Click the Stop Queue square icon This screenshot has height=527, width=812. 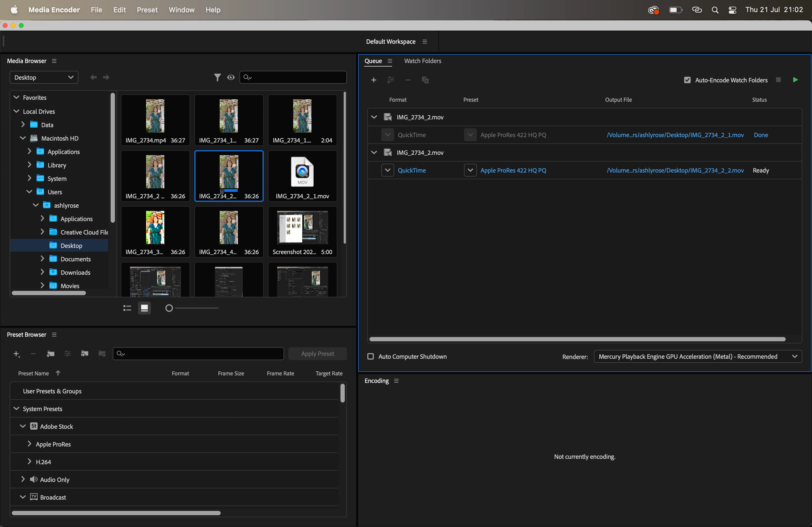pos(778,80)
